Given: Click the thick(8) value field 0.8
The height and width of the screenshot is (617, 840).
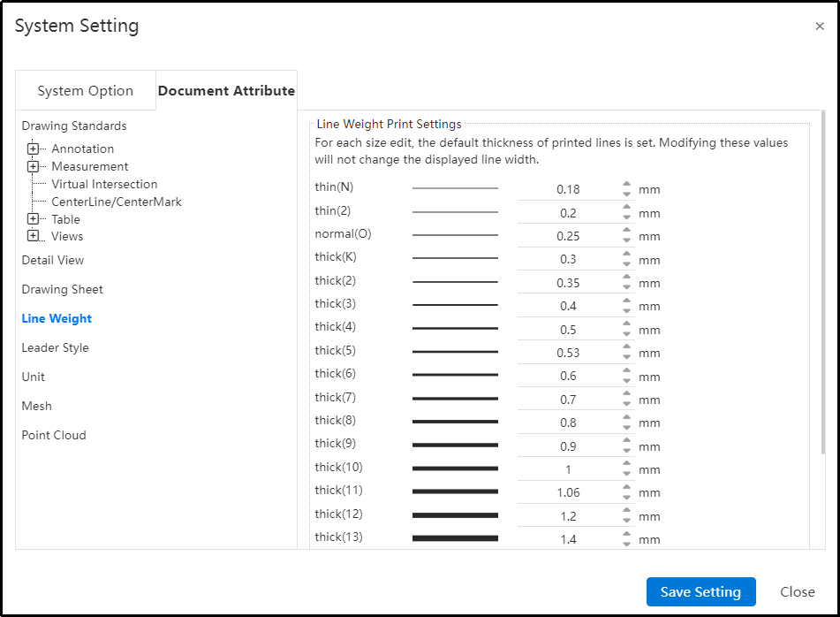Looking at the screenshot, I should tap(569, 423).
